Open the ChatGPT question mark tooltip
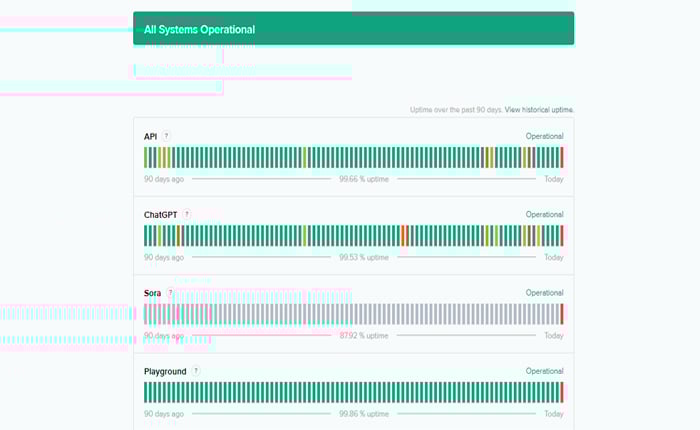The image size is (700, 430). (x=186, y=214)
